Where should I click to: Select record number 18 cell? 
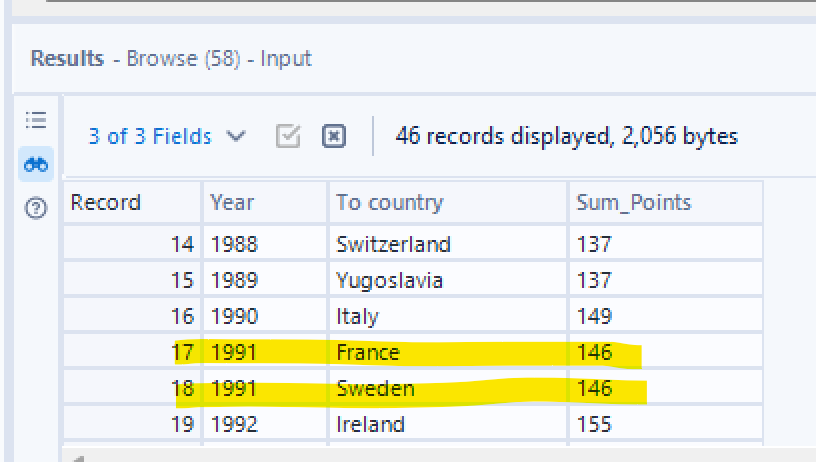tap(132, 388)
